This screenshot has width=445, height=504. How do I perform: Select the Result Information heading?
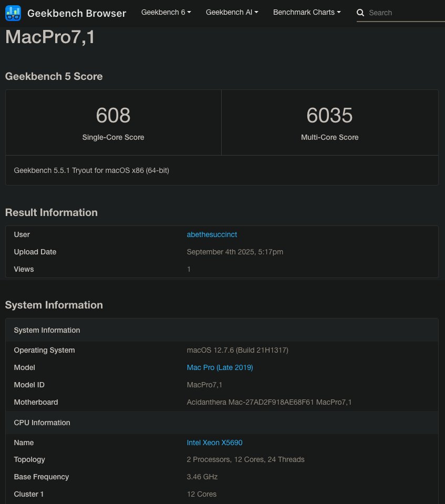pos(51,212)
